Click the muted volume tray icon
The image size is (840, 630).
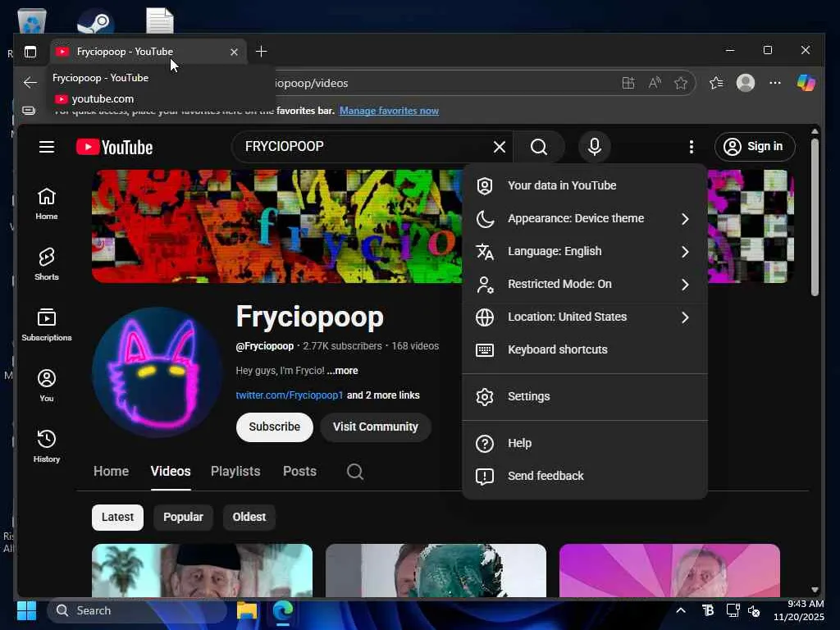click(x=755, y=610)
